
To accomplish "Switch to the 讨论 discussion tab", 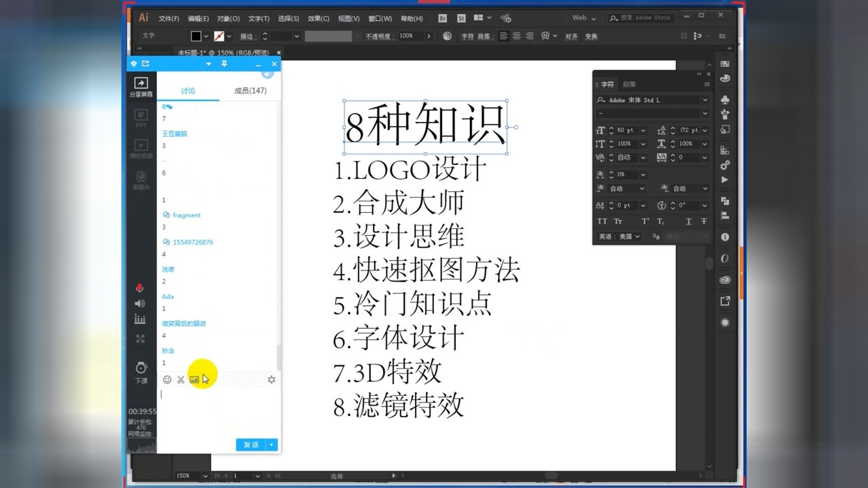I will (188, 91).
